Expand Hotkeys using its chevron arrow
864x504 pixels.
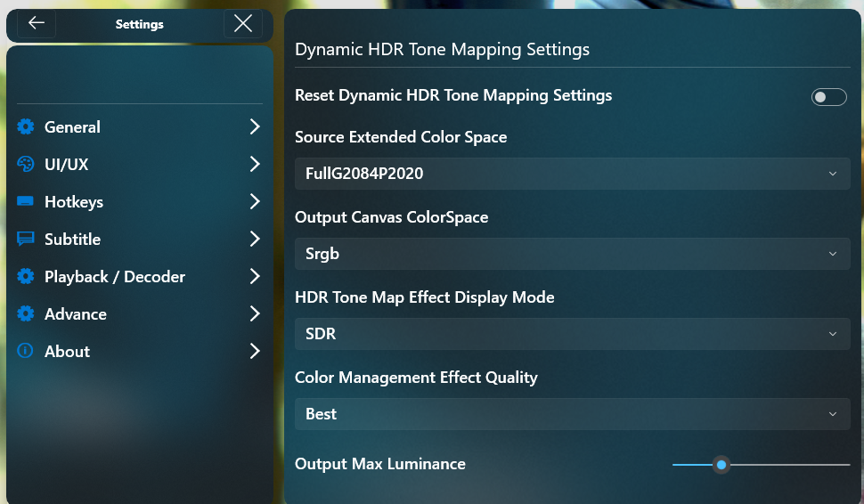pyautogui.click(x=255, y=201)
